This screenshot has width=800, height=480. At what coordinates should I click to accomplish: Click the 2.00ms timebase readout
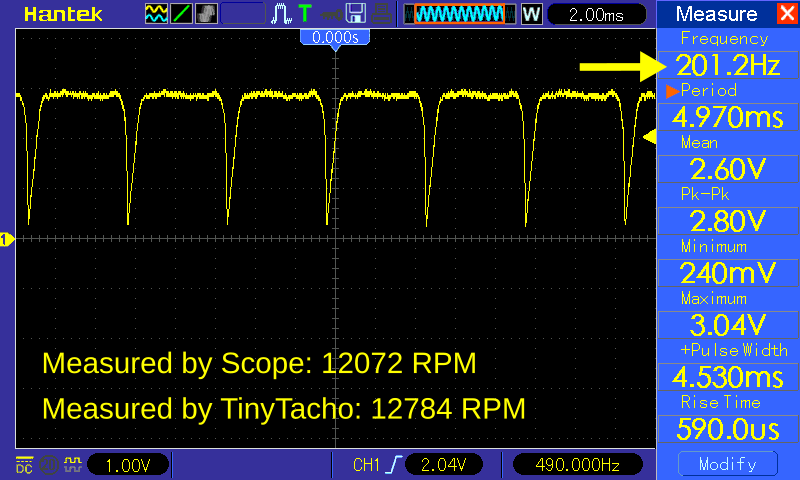596,14
